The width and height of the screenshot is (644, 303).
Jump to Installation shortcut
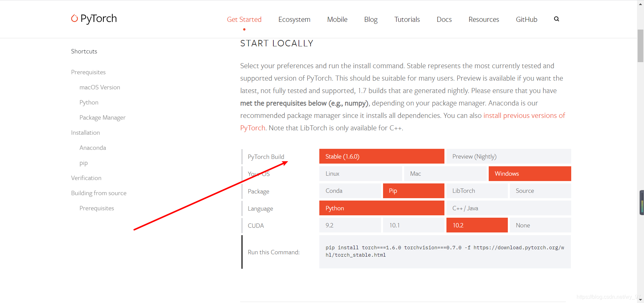click(86, 133)
